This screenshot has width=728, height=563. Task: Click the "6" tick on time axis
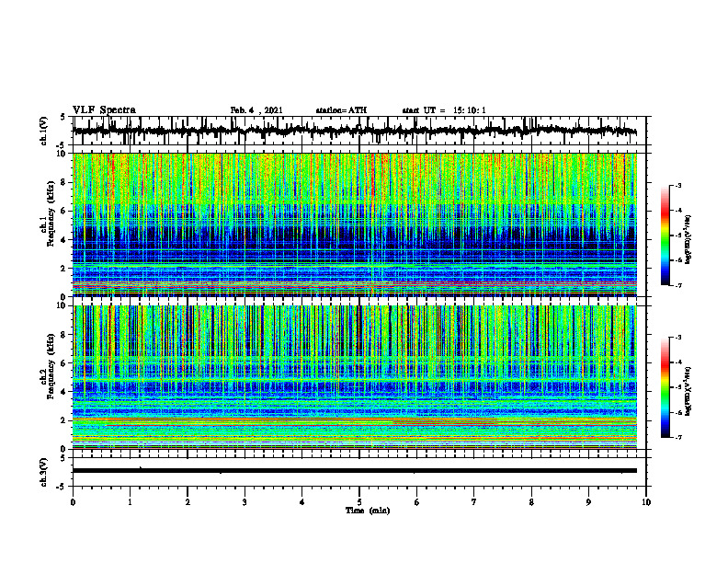tap(417, 502)
